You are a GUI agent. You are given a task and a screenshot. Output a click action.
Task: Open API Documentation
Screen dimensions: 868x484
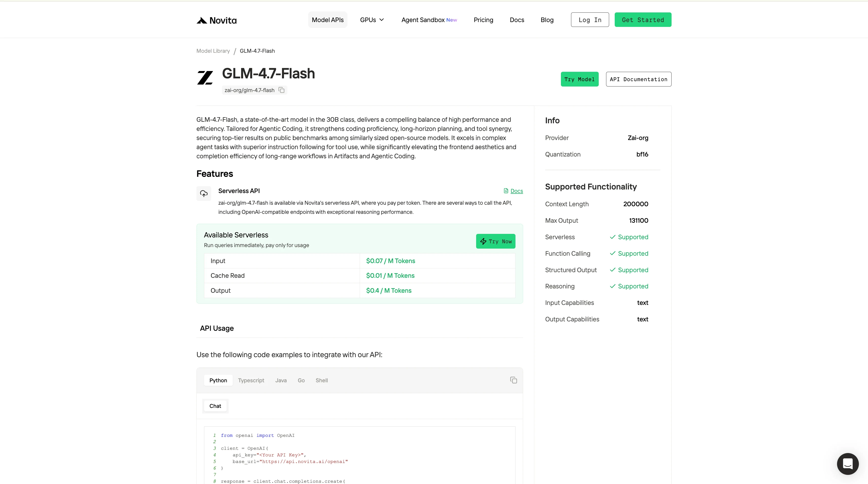[x=639, y=79]
